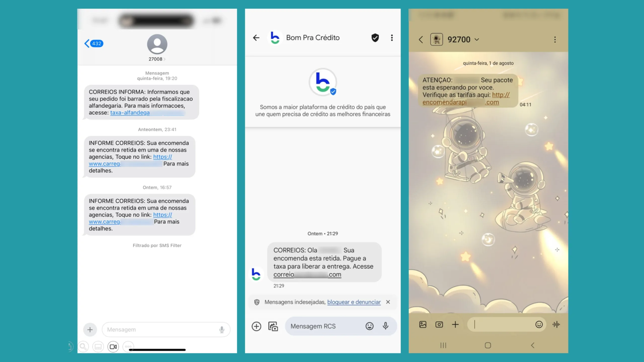Open Bom Pra Crédito logo in header
Viewport: 644px width, 362px height.
(275, 38)
